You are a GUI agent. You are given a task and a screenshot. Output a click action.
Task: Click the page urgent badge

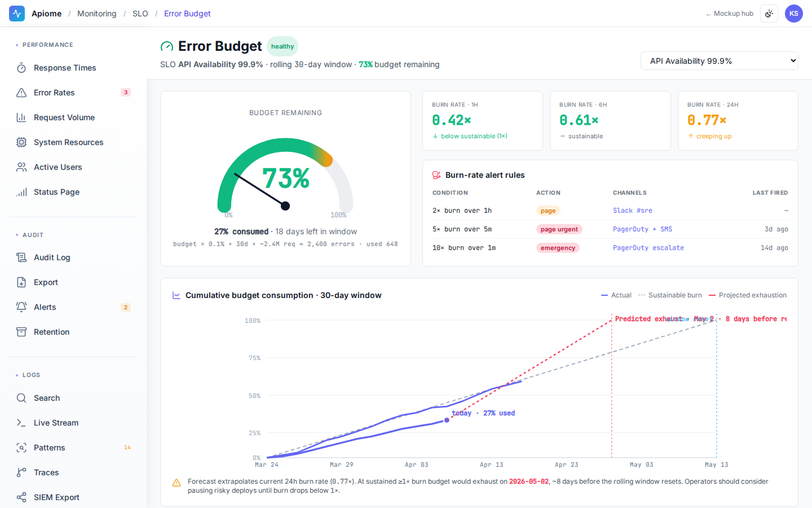pyautogui.click(x=559, y=229)
